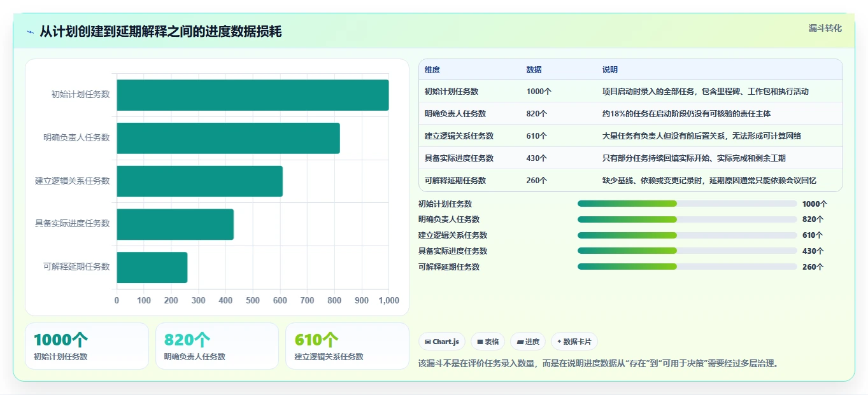The image size is (868, 395).
Task: Click the footnote starting 该漏斗不是在评价
Action: pos(598,364)
